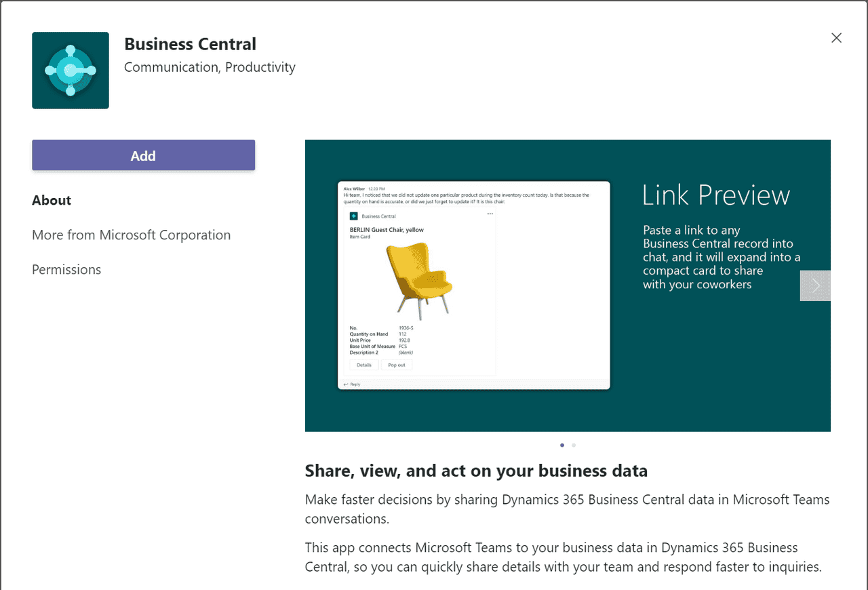Show More from Microsoft Corporation

pos(131,235)
